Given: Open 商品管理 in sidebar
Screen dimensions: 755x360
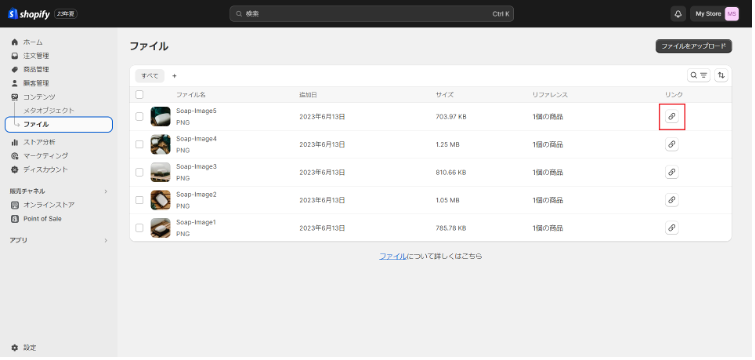Looking at the screenshot, I should tap(36, 69).
